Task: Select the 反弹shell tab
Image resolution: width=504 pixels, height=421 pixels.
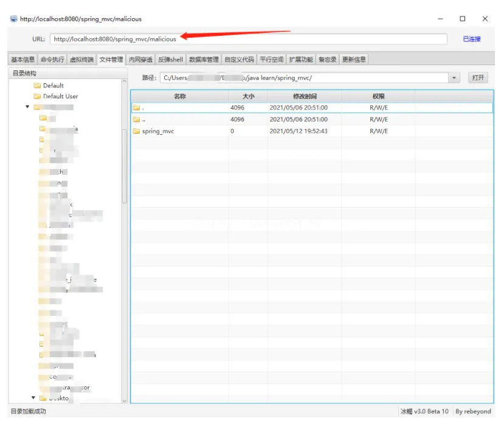Action: [x=170, y=60]
